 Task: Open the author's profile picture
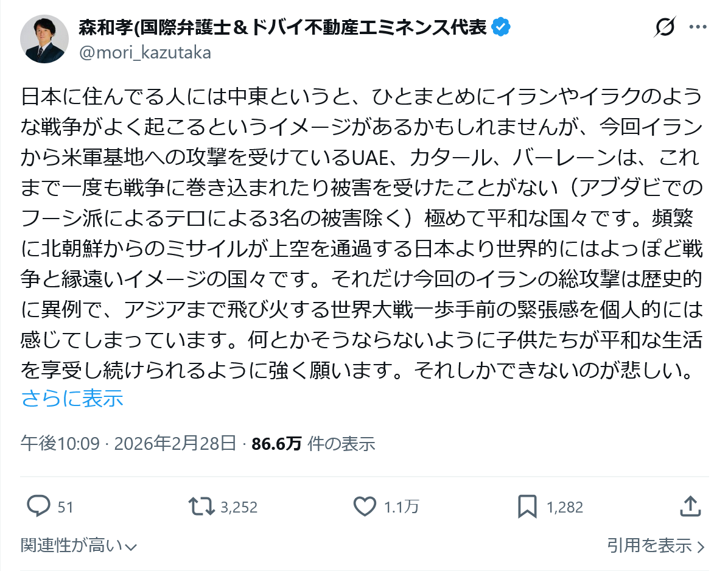pos(44,38)
